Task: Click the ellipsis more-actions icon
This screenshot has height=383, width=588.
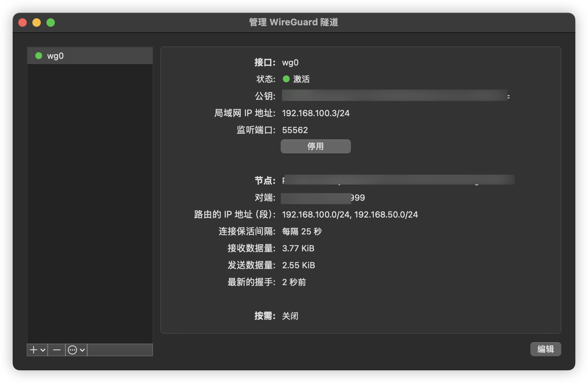Action: point(72,350)
